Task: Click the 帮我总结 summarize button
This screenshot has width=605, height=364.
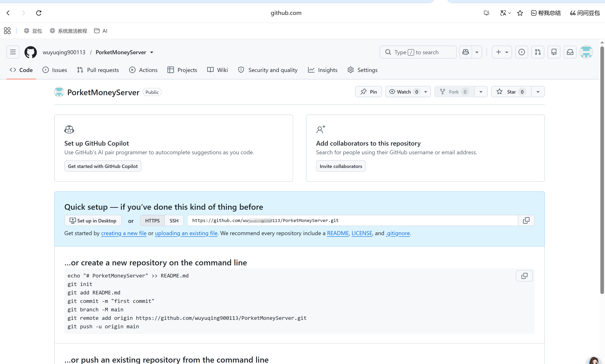Action: tap(546, 13)
